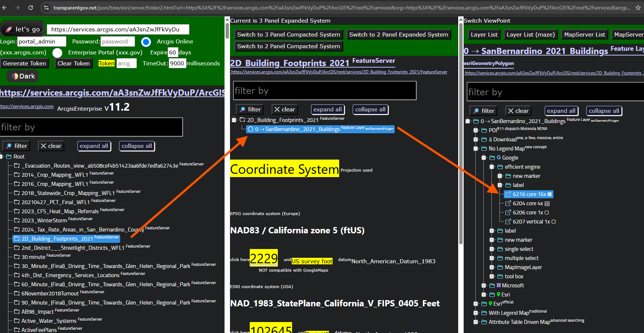
Task: Click the external-link icon for 6207 vertical 1x
Action: 508,222
